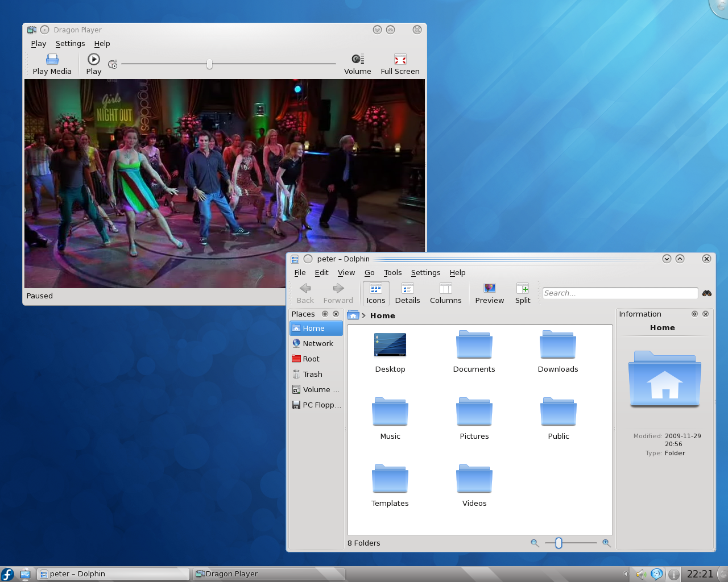Enter Full Screen video mode

pyautogui.click(x=400, y=64)
